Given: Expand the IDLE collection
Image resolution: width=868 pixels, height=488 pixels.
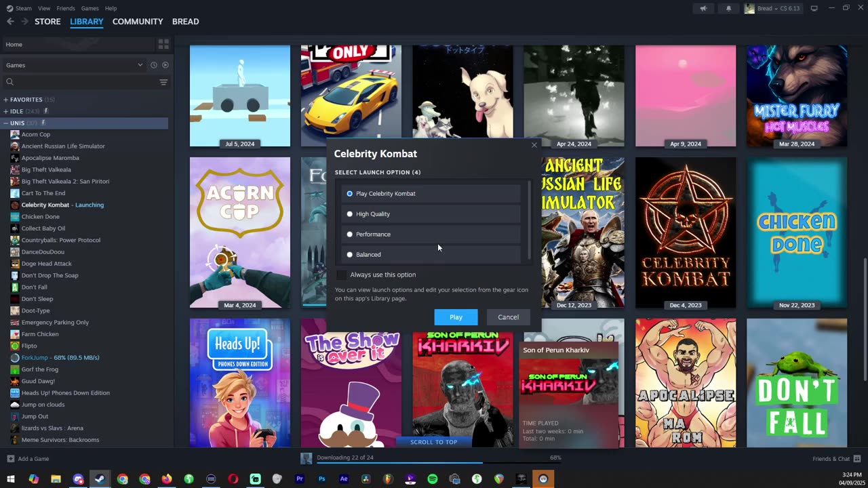Looking at the screenshot, I should click(x=5, y=111).
